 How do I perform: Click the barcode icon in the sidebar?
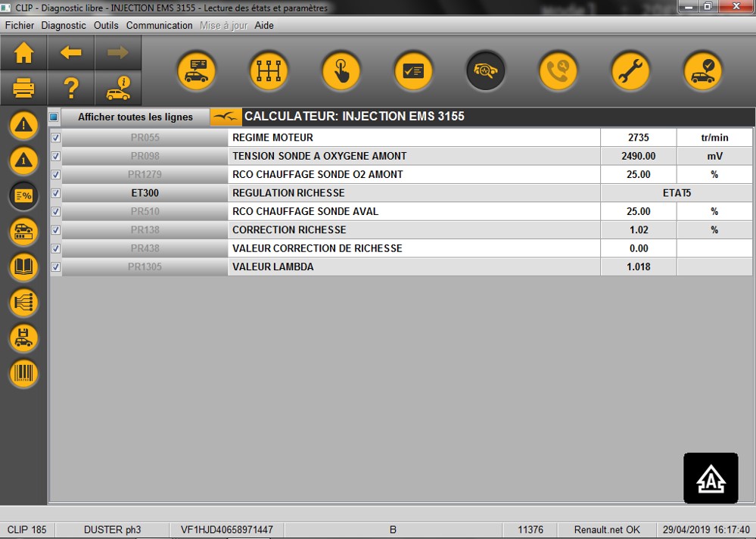[x=23, y=374]
